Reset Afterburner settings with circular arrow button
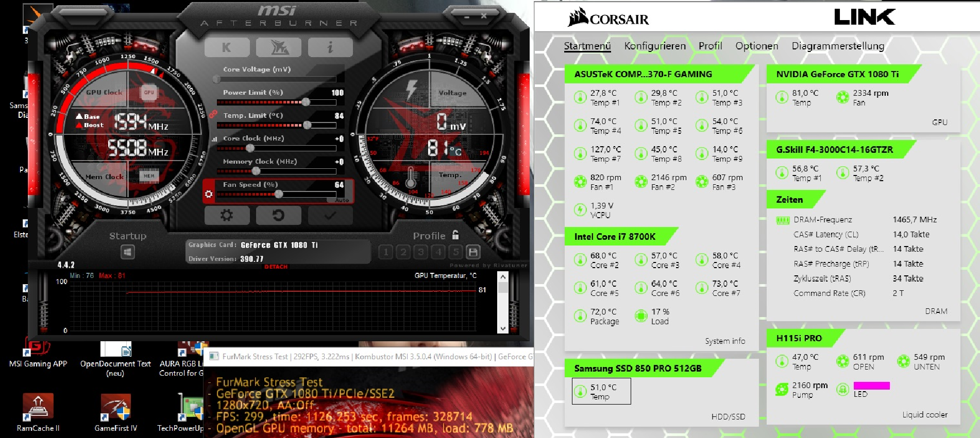 pos(279,215)
